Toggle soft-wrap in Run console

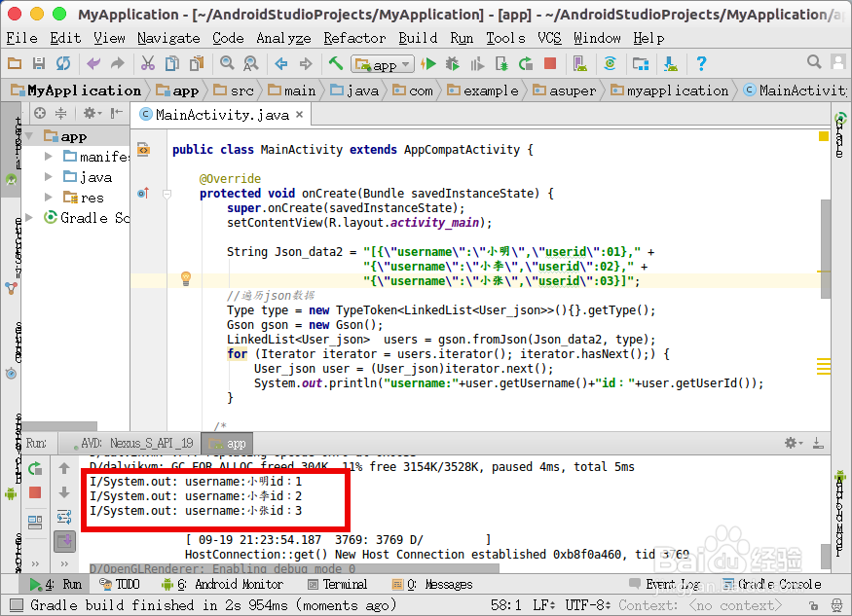[x=64, y=517]
